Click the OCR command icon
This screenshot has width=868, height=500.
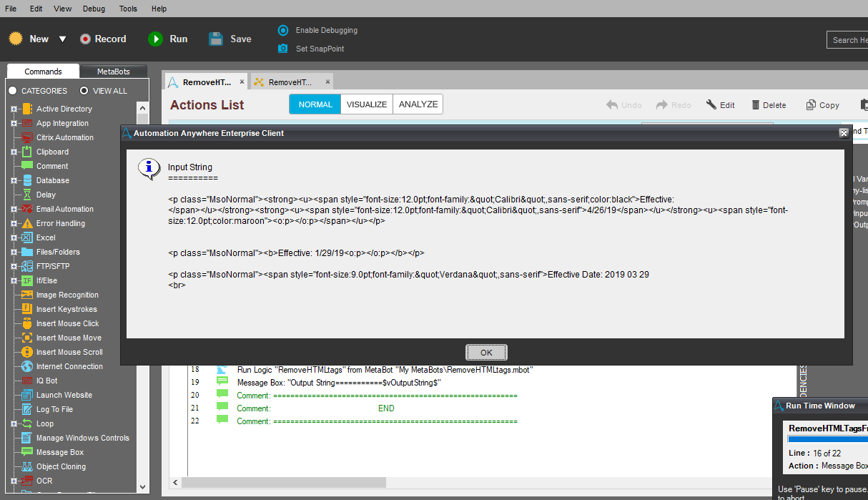click(x=27, y=481)
